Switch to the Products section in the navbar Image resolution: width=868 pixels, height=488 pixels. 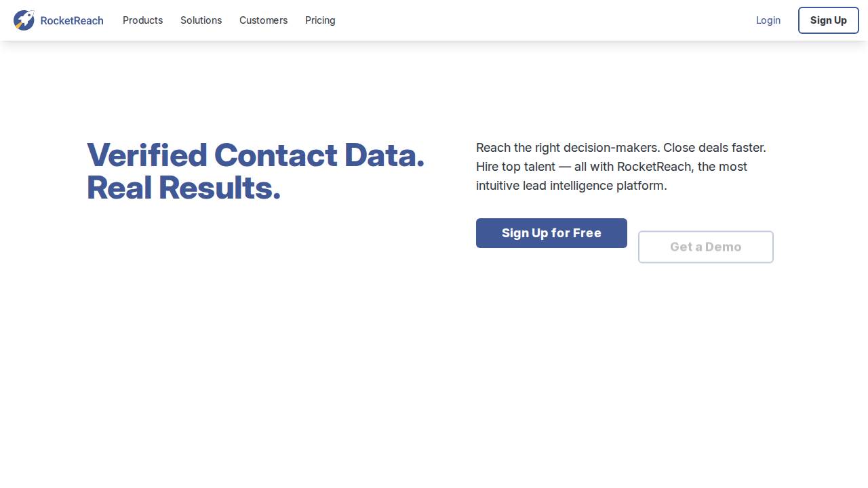click(x=142, y=20)
